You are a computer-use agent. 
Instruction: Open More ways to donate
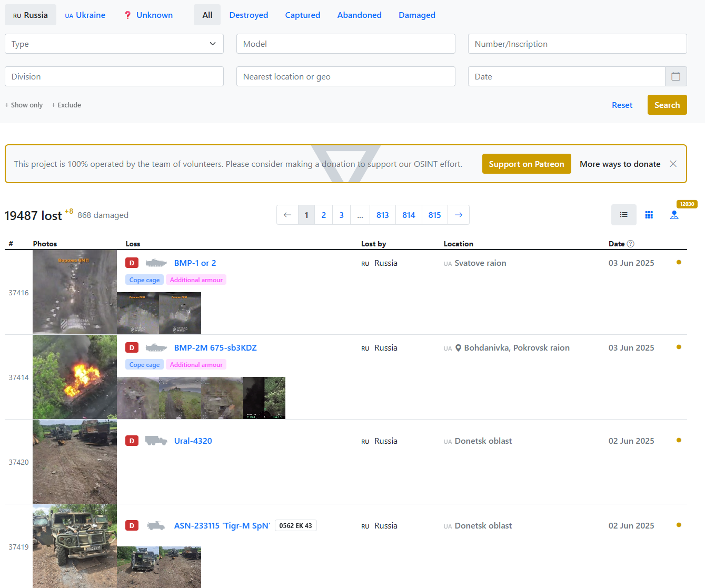click(620, 164)
